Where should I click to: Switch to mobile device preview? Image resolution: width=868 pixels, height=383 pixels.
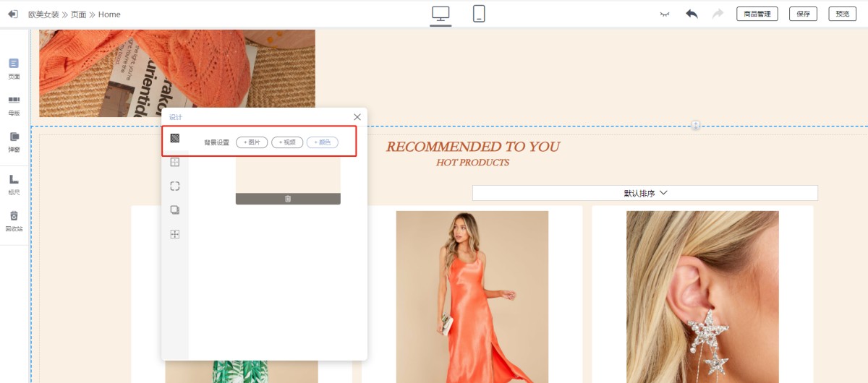(479, 14)
